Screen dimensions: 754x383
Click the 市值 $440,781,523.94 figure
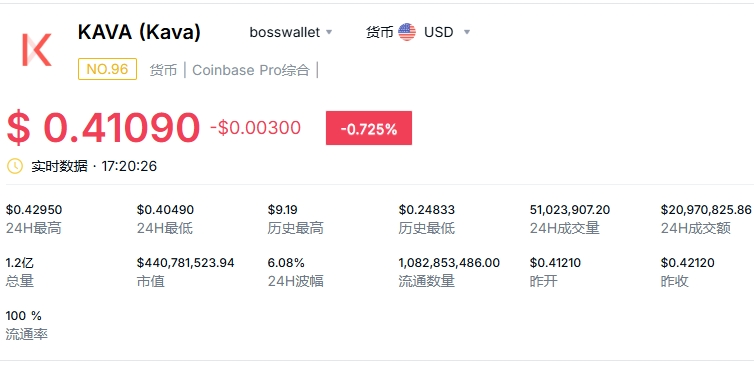tap(185, 263)
